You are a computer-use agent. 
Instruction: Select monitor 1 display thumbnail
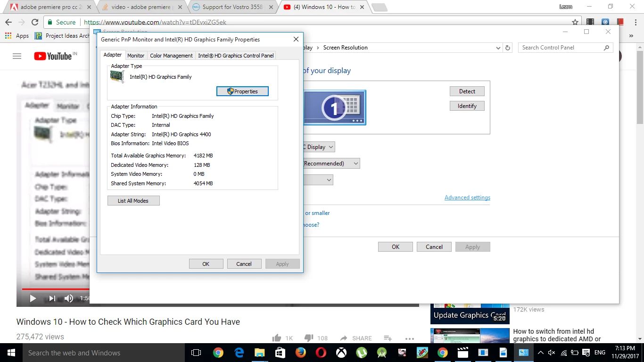(x=335, y=108)
